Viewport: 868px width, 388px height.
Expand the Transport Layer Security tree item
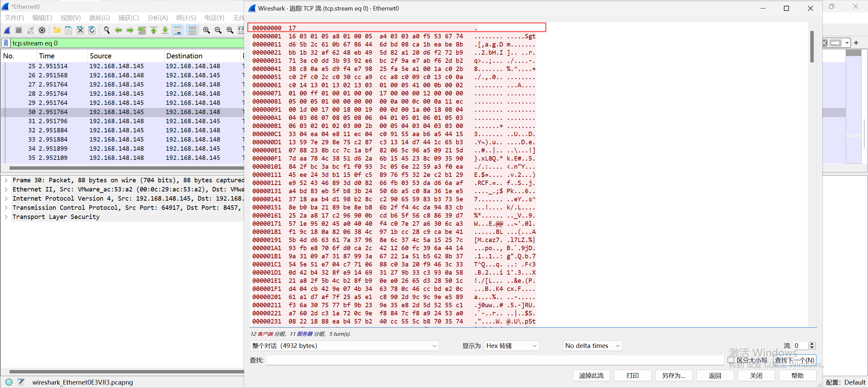(x=6, y=217)
